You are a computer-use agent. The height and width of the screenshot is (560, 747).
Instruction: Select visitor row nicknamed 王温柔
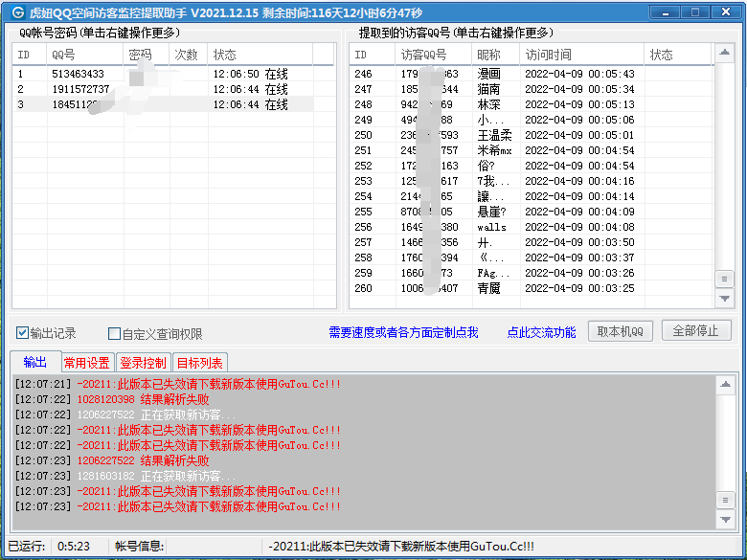pos(494,135)
